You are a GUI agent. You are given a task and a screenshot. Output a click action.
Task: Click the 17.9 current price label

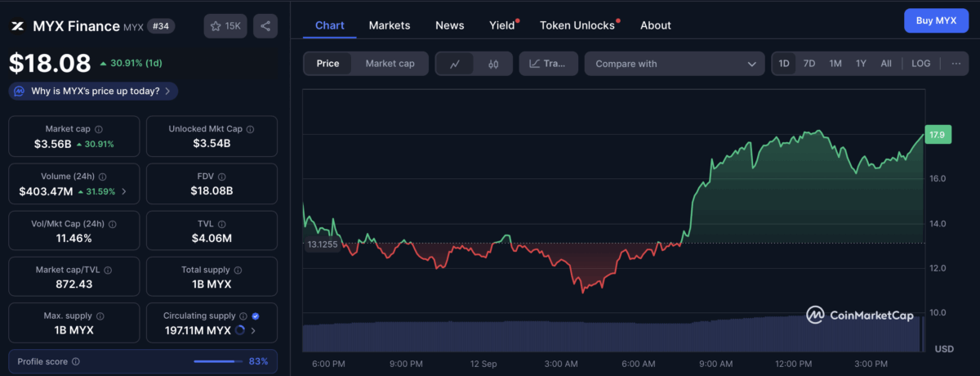pyautogui.click(x=937, y=135)
